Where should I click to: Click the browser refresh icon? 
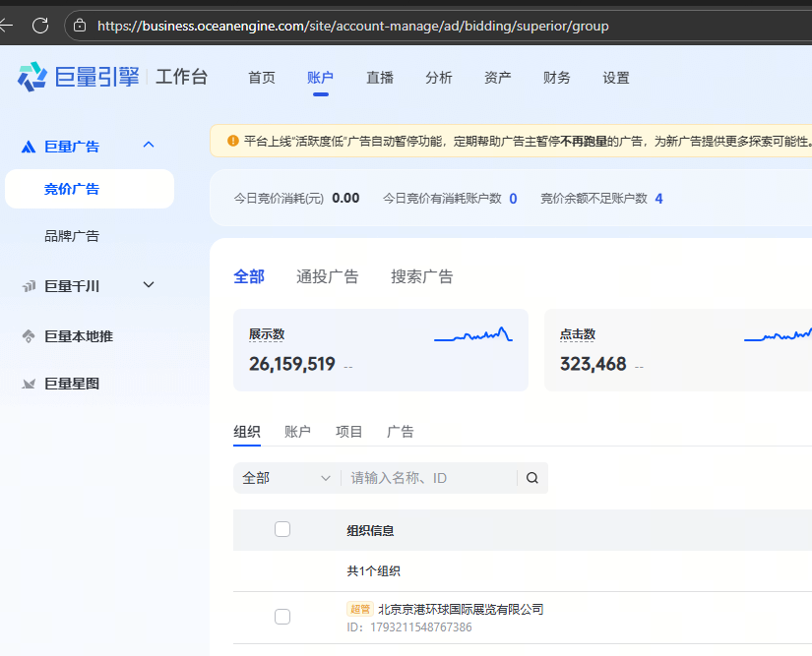pos(40,26)
